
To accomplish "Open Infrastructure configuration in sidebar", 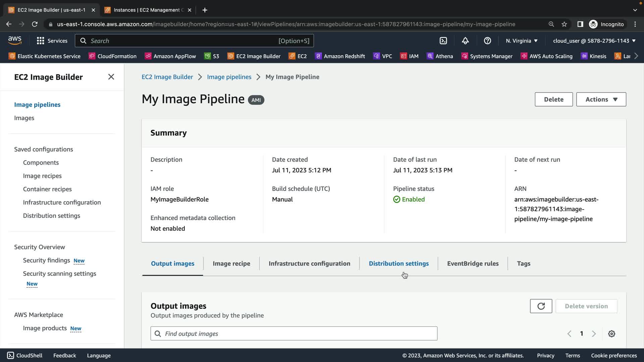I will 62,202.
